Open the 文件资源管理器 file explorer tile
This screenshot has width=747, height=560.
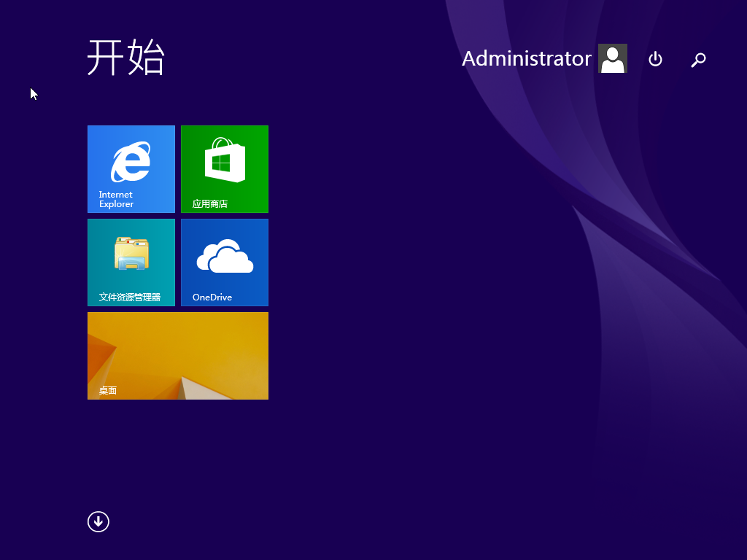pos(131,262)
